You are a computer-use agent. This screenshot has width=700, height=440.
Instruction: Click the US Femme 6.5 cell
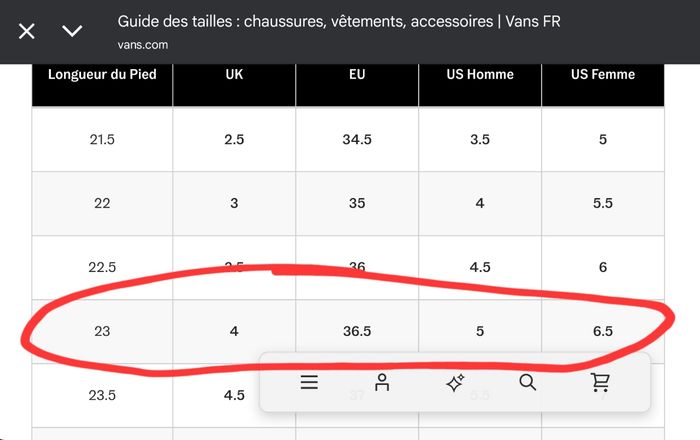603,331
